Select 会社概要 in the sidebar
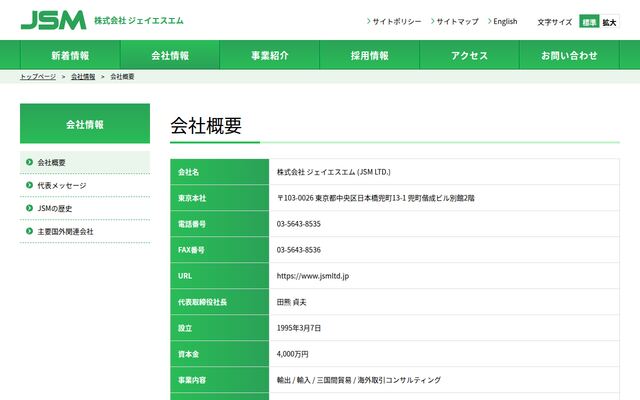640x400 pixels. pyautogui.click(x=85, y=162)
